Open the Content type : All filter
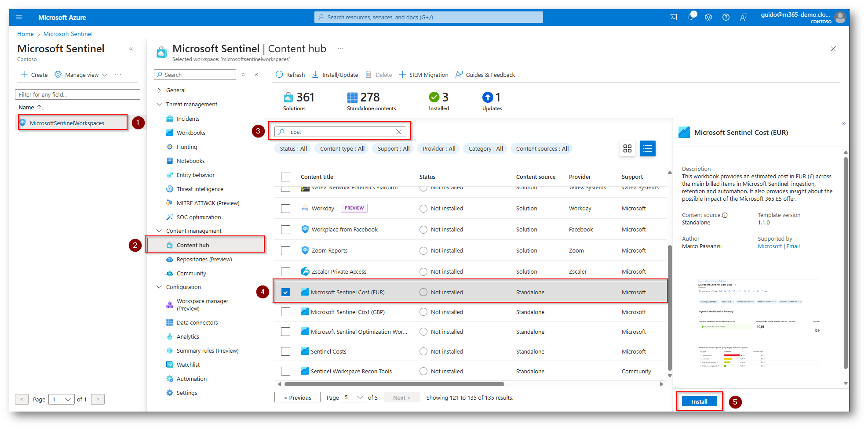The height and width of the screenshot is (430, 868). pos(342,148)
